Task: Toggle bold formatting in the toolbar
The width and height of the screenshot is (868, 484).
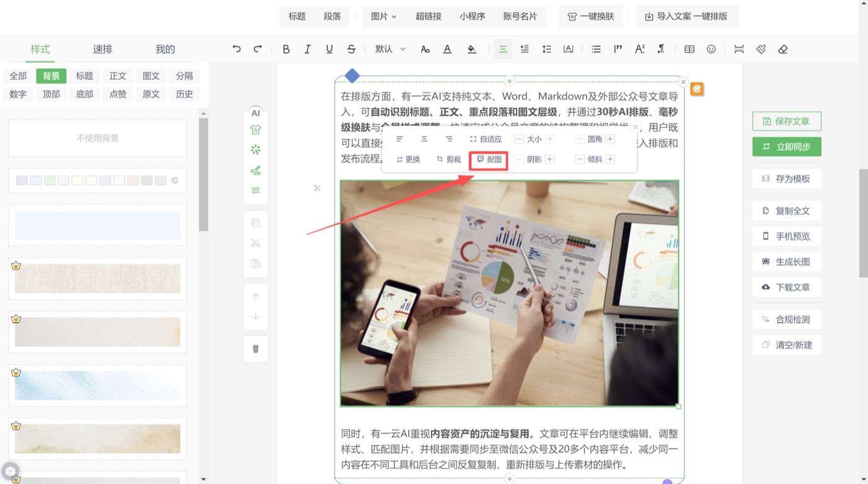Action: (x=286, y=49)
